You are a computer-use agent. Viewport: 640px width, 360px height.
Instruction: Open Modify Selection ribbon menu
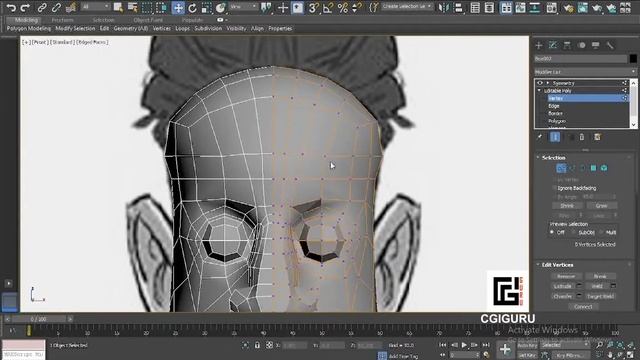click(x=75, y=29)
